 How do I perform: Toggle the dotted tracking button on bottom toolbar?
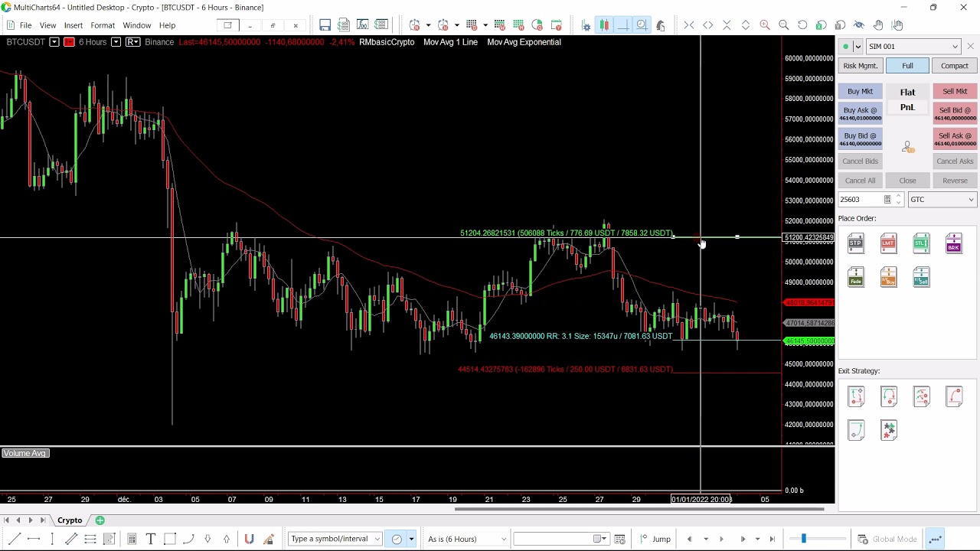click(935, 539)
